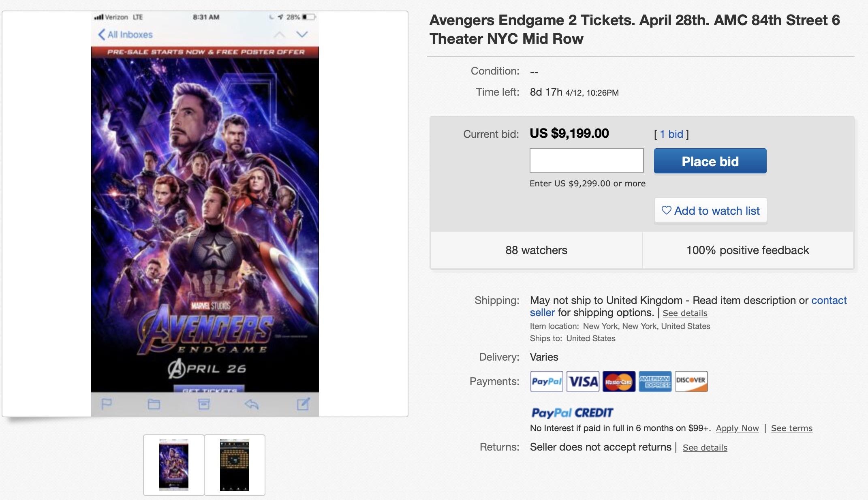Click the Discover payment icon

691,381
